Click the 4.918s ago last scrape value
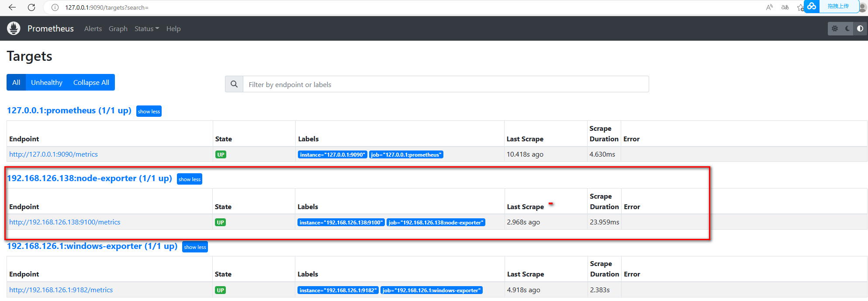Screen dimensions: 868x301 (524, 290)
